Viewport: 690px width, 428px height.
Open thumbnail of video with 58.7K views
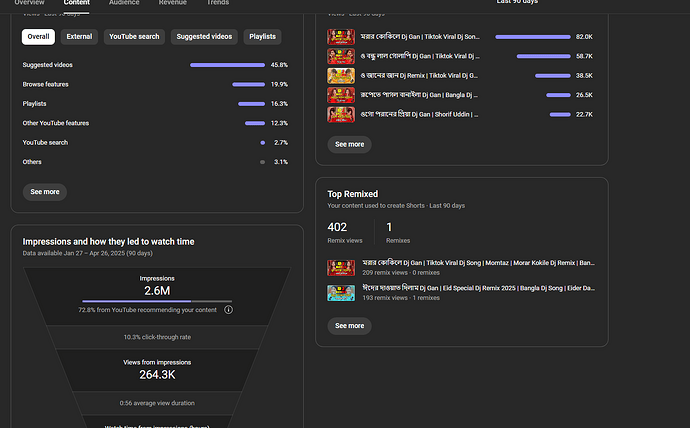[341, 56]
